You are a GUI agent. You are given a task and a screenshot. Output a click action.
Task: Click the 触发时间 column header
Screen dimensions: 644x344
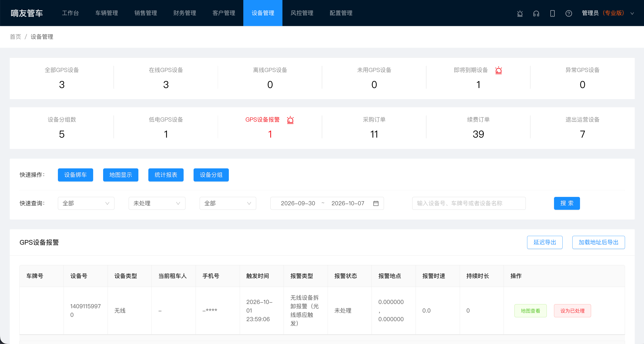tap(261, 276)
